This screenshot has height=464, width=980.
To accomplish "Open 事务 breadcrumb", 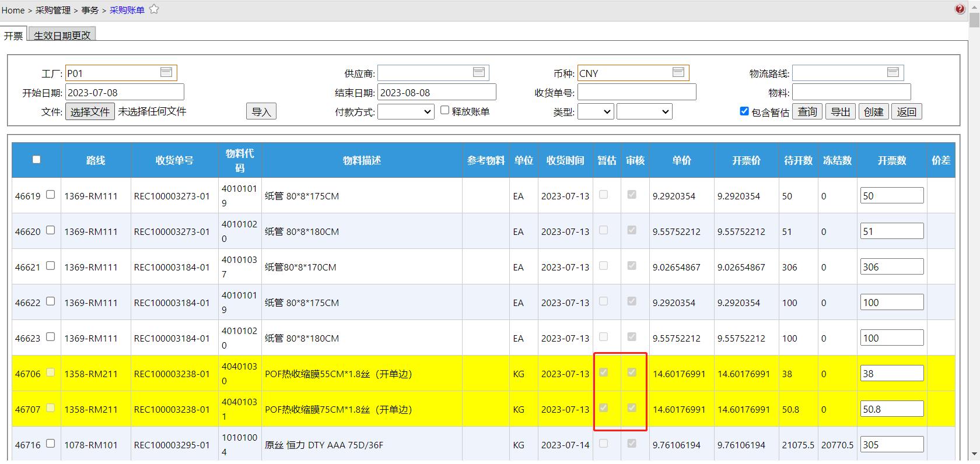I will tap(90, 10).
